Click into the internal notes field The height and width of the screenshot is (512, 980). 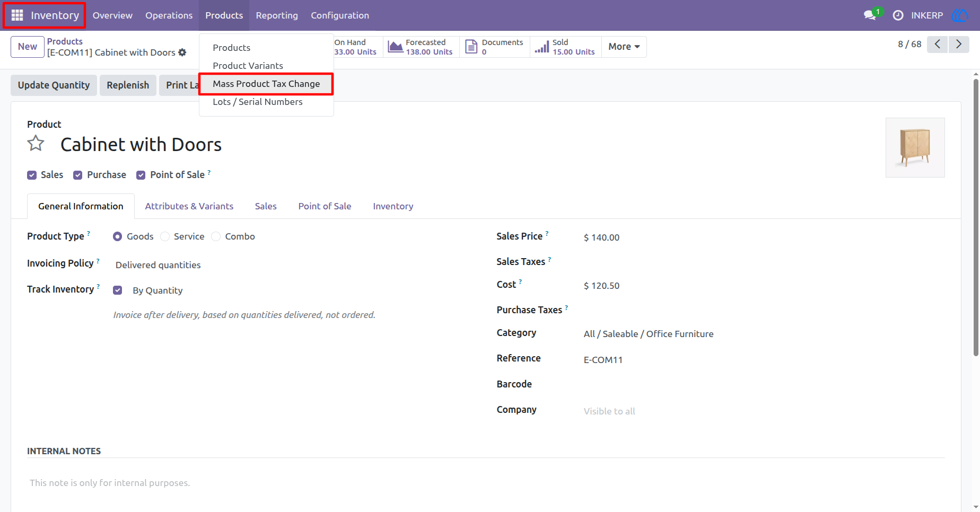pos(486,483)
